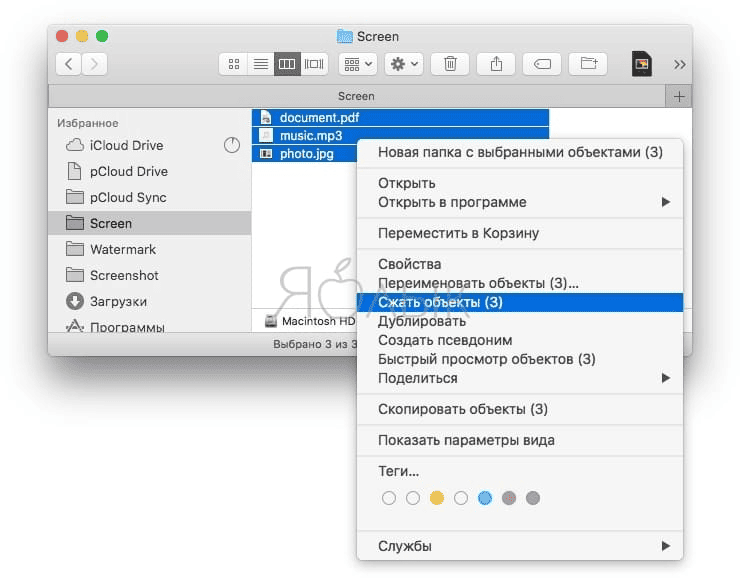Click Macintosh HD in path bar
This screenshot has height=578, width=740.
(x=310, y=321)
